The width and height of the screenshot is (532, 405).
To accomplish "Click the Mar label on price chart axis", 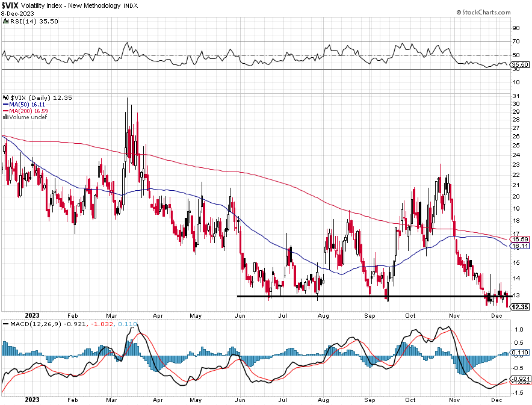I will click(111, 315).
